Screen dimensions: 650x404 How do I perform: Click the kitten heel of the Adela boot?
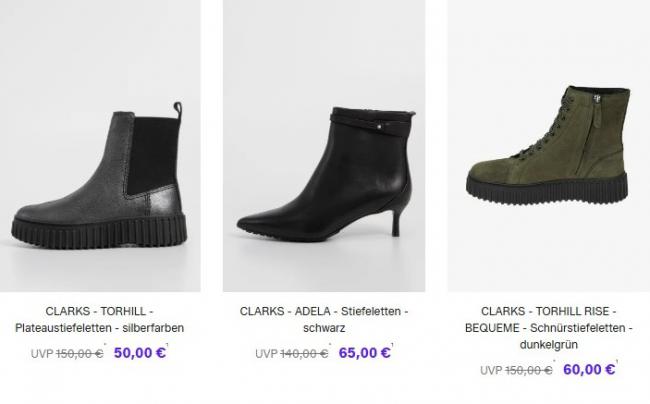397,222
